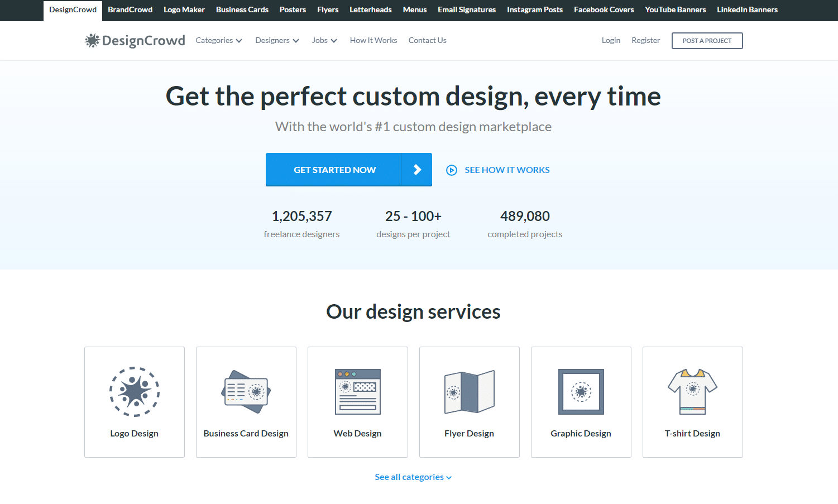Open Web Design via its browser icon
Viewport: 838px width, 504px height.
(x=357, y=392)
